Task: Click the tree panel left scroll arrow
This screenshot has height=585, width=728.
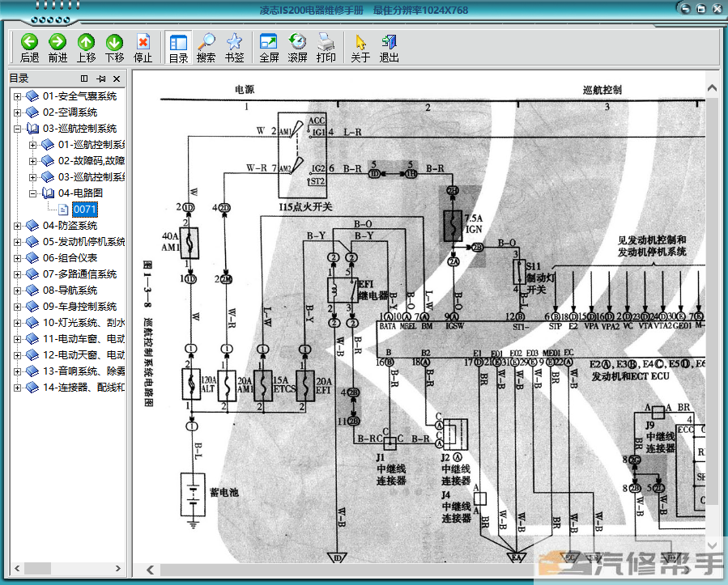Action: click(x=17, y=568)
